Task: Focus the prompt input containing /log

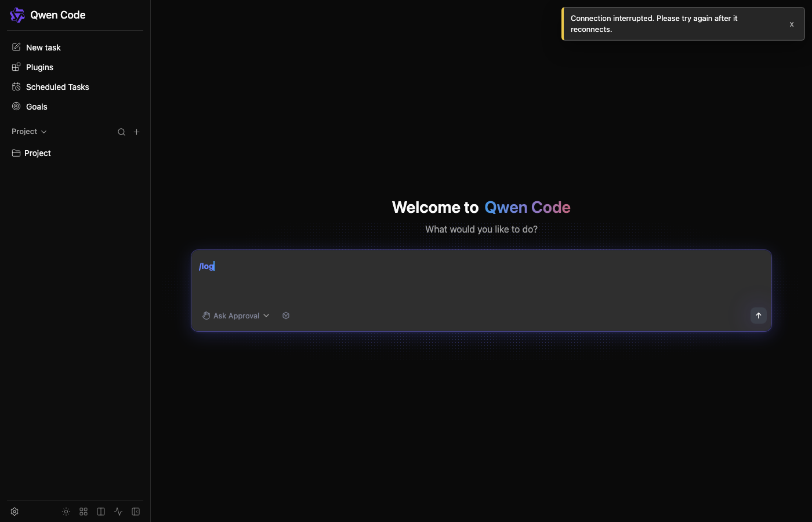Action: (481, 277)
